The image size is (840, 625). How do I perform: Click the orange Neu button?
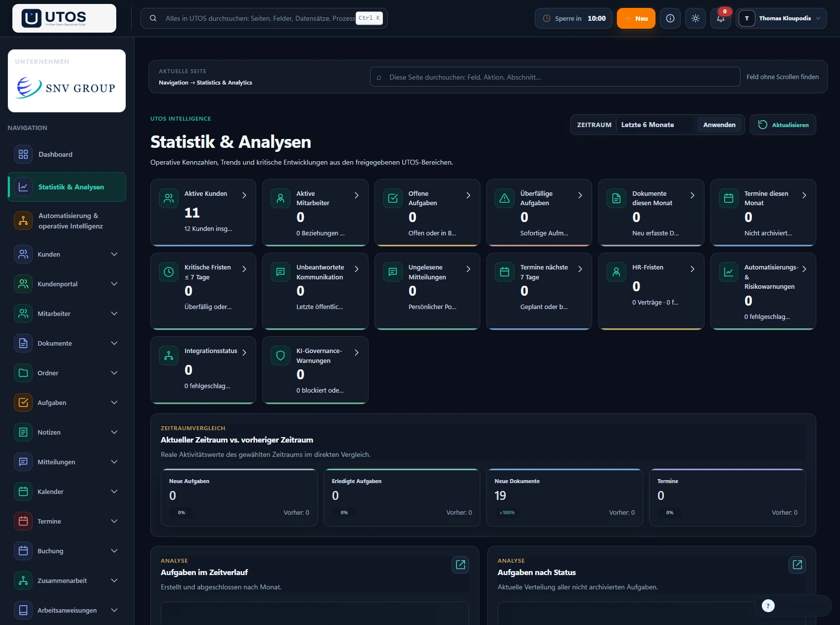tap(636, 18)
